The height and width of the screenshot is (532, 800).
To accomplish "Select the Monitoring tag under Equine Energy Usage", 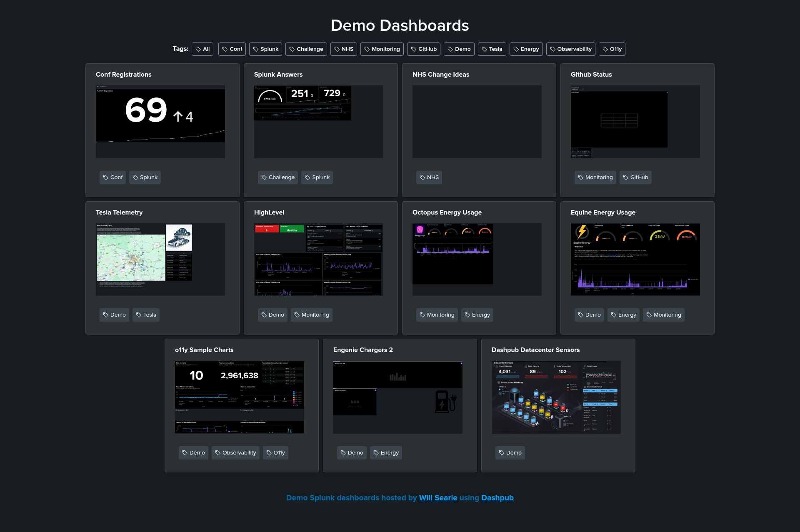I will (x=663, y=315).
